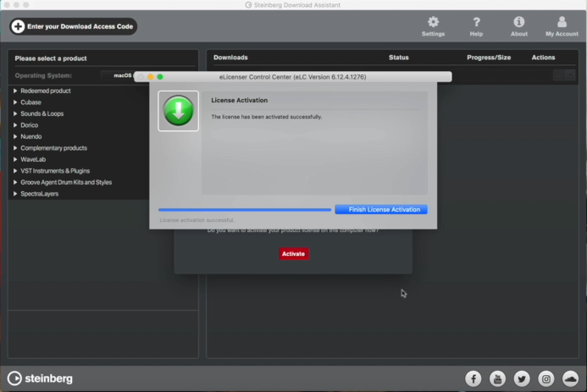Viewport: 587px width, 392px height.
Task: Click the Downloads column header
Action: click(230, 58)
